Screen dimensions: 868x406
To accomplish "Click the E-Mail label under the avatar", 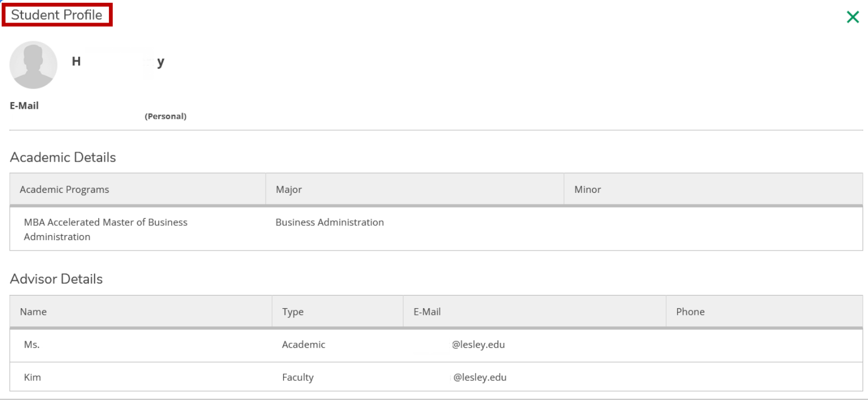I will pyautogui.click(x=24, y=105).
